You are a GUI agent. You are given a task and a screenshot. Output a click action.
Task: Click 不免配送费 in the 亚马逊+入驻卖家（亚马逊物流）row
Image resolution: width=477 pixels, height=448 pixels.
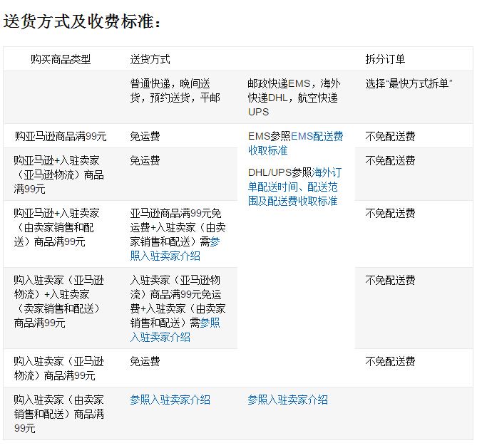point(390,160)
